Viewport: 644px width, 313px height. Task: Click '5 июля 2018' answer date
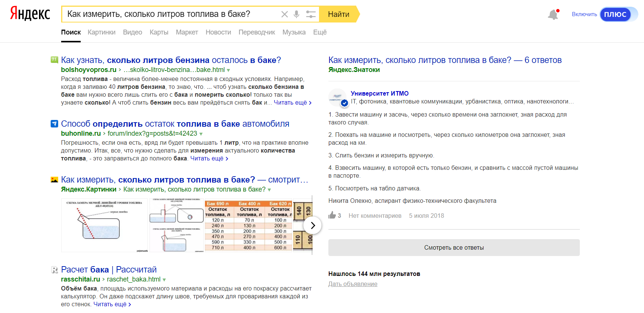click(x=426, y=216)
